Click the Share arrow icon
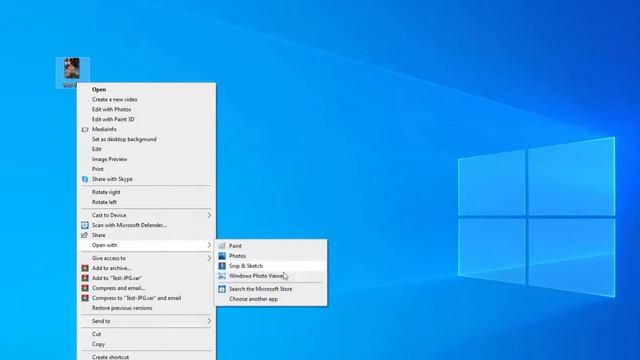Screen dimensions: 640x360 [85, 235]
